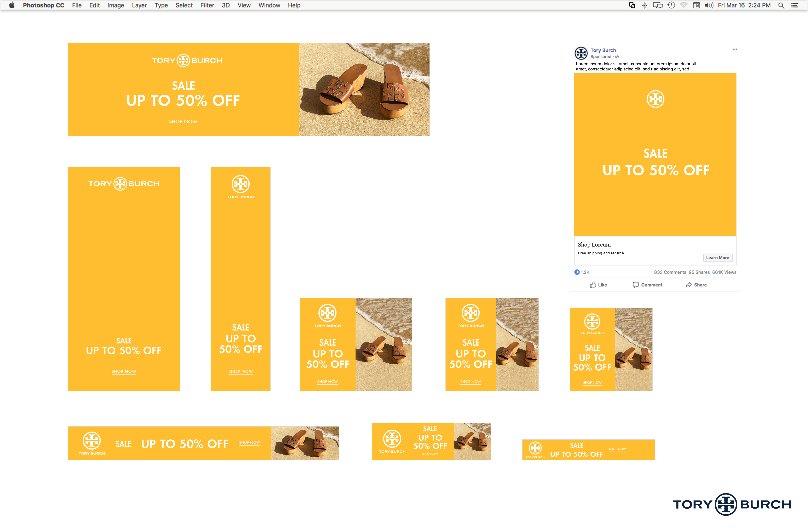Click SHOP NOW on the narrow skyscraper banner
The width and height of the screenshot is (808, 532).
tap(240, 371)
